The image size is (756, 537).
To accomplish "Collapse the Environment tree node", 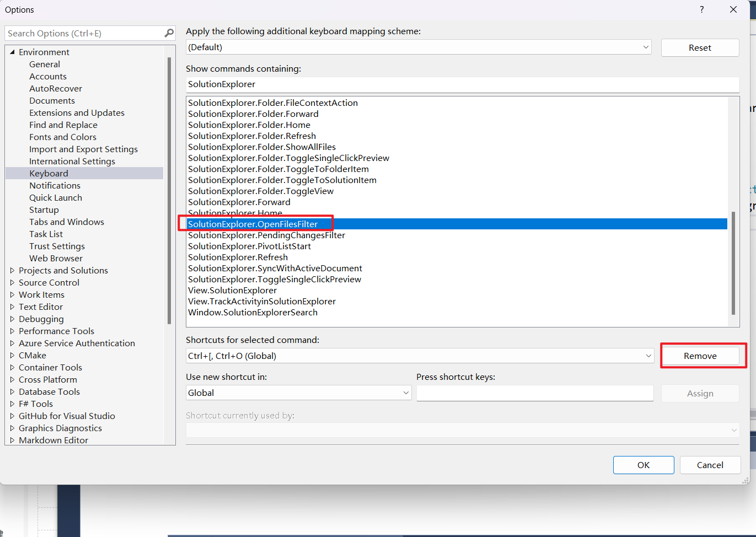I will (12, 52).
